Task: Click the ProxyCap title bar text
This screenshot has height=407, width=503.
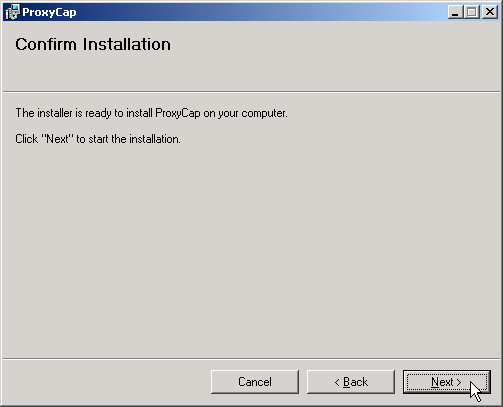Action: [49, 12]
